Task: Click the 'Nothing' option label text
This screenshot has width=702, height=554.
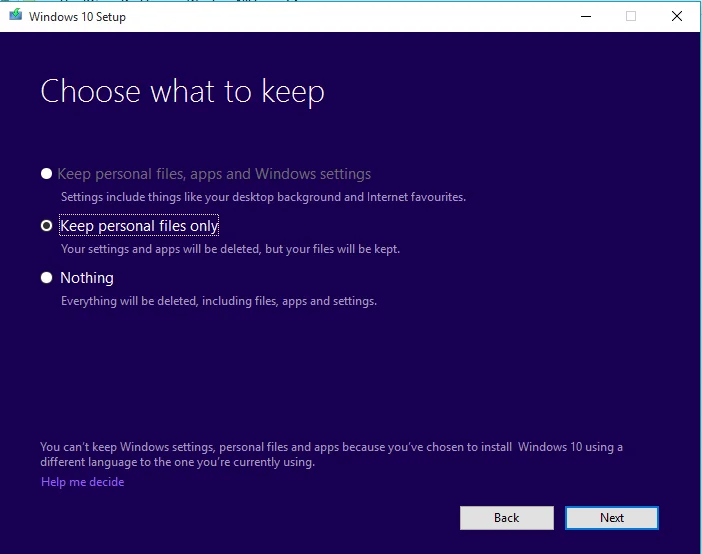Action: pyautogui.click(x=87, y=278)
